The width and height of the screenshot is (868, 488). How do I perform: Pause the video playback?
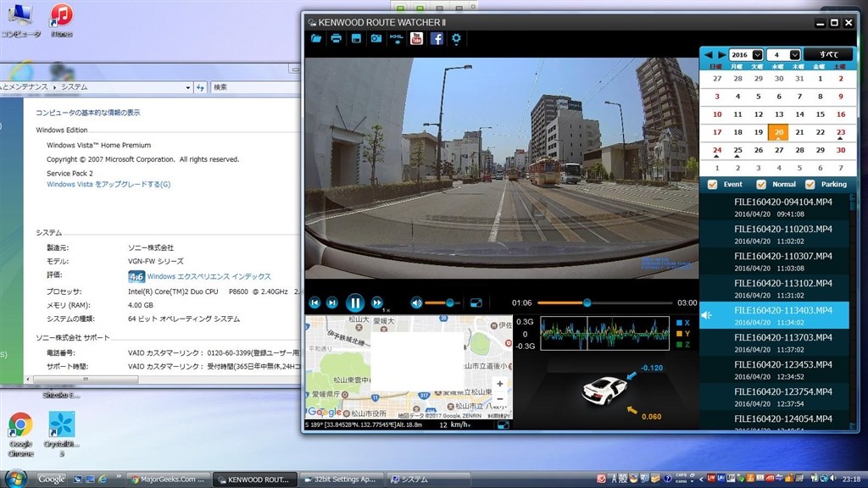point(354,302)
